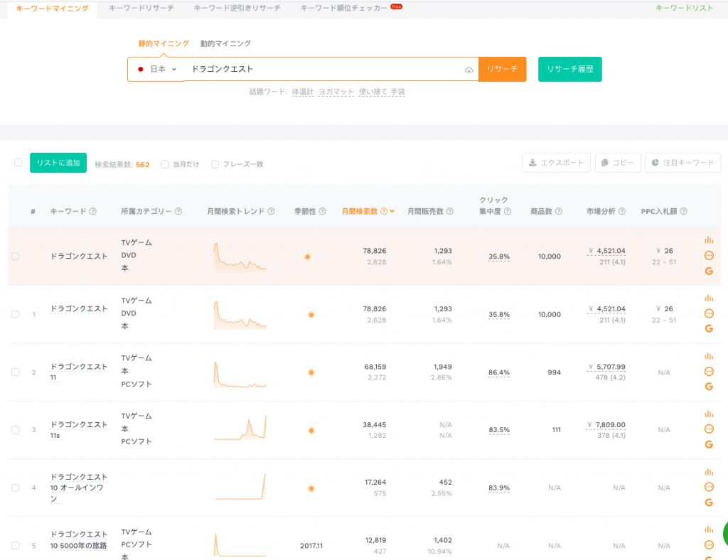728x560 pixels.
Task: Click the more-options circle icon in row 4
Action: click(x=708, y=487)
